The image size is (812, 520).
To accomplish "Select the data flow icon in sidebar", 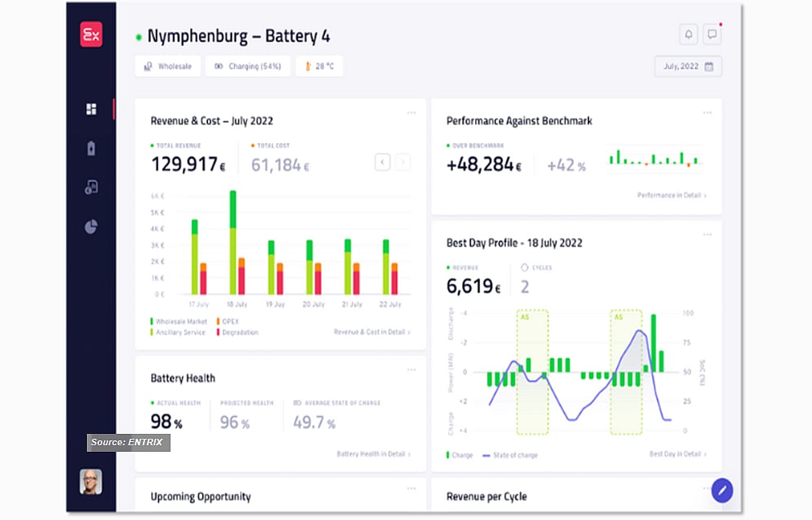I will pyautogui.click(x=91, y=187).
